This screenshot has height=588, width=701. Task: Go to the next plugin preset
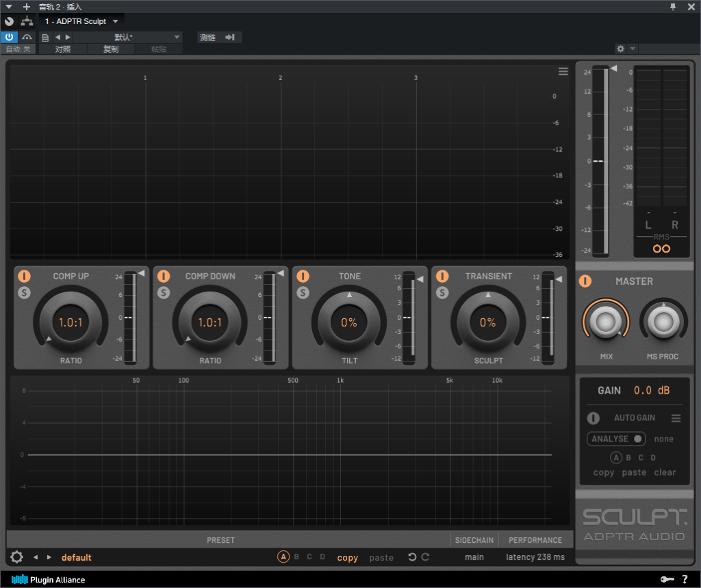pyautogui.click(x=49, y=557)
